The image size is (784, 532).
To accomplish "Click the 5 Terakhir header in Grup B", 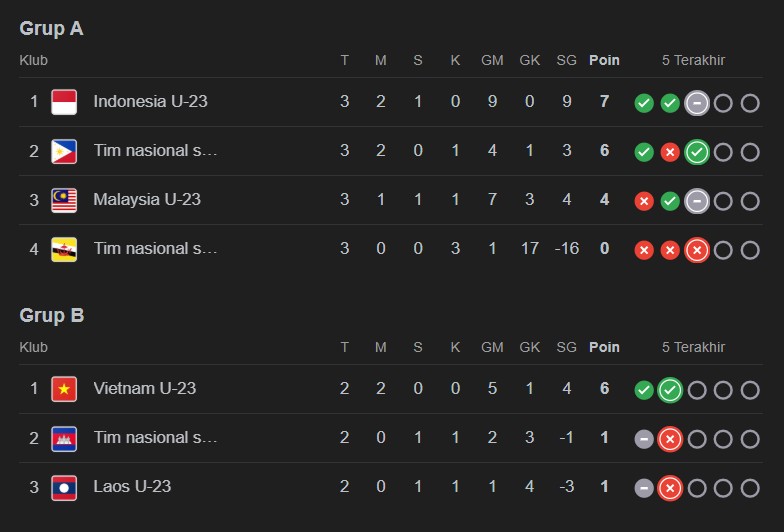I will (693, 347).
